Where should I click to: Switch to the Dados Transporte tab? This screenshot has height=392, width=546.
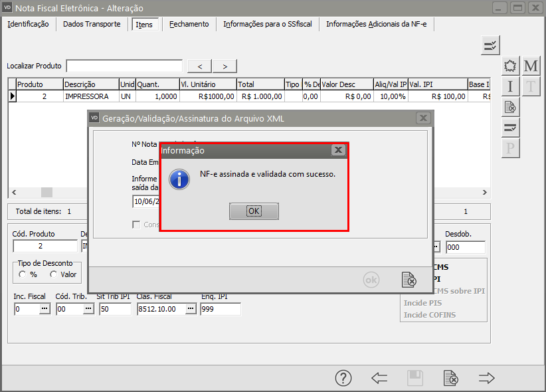coord(92,24)
